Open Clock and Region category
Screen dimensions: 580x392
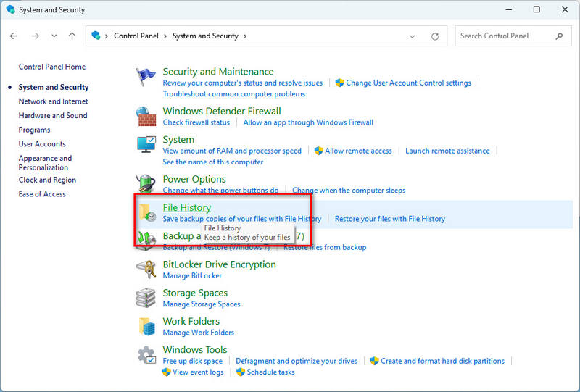click(x=47, y=180)
